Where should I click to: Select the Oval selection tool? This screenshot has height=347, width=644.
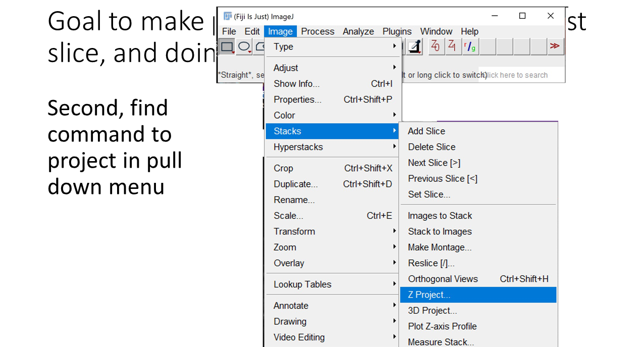244,47
